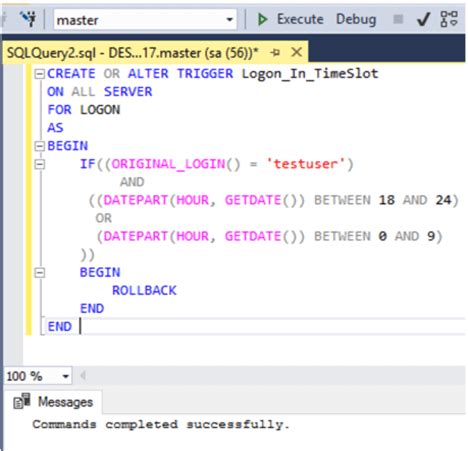468x451 pixels.
Task: Click the 'Commands completed successfully.' message
Action: pos(161,424)
